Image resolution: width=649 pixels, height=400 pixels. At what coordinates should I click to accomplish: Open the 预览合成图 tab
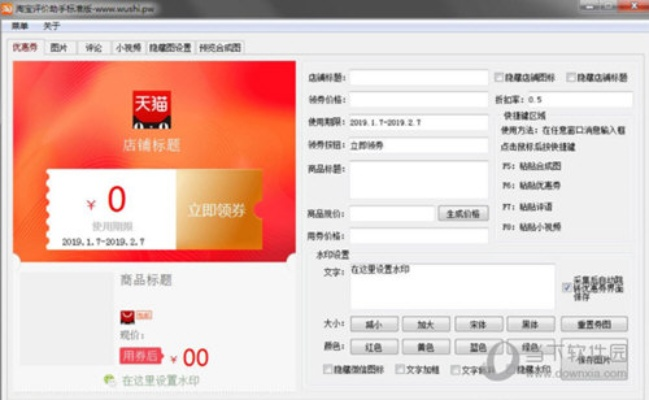[x=220, y=48]
